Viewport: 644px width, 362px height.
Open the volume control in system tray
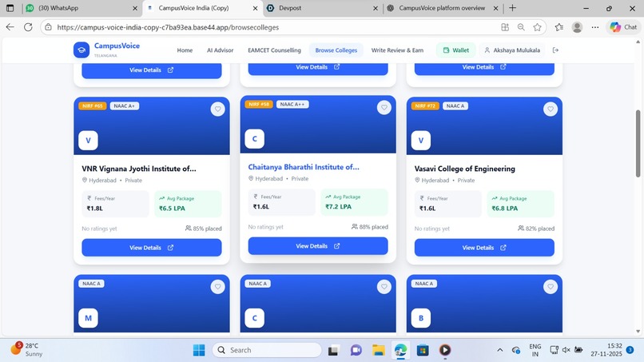coord(566,350)
